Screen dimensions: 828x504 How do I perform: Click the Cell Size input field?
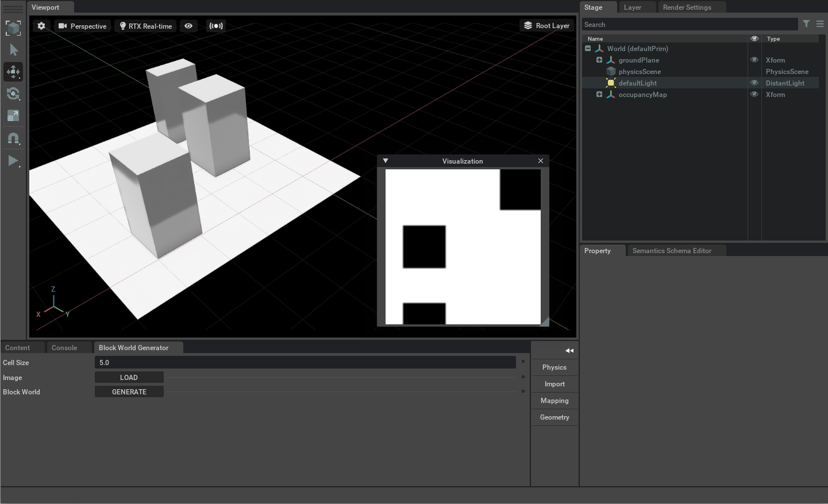pos(305,363)
